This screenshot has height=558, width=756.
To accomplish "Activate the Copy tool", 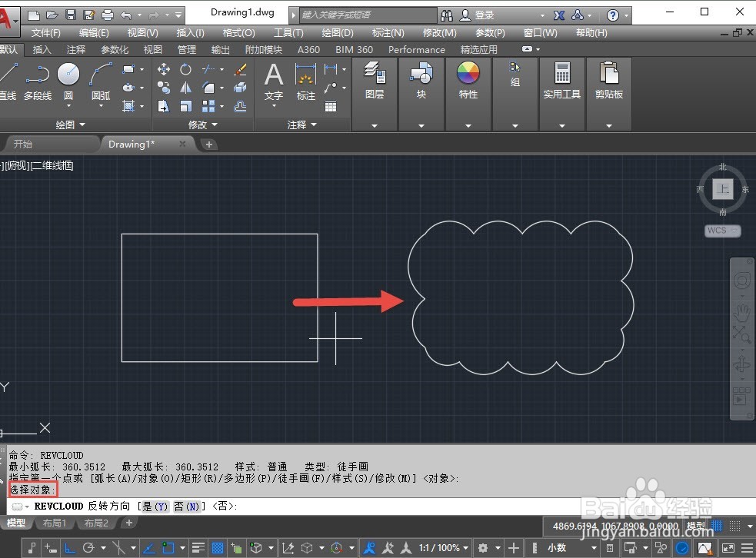I will point(164,88).
